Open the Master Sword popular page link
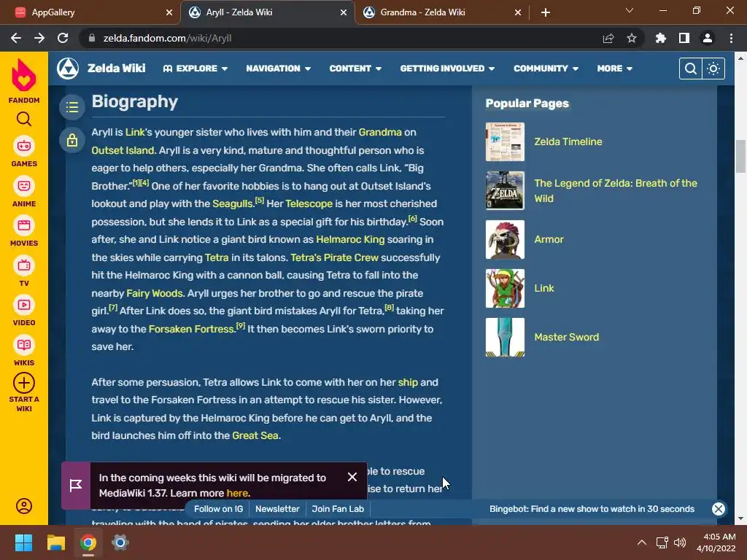This screenshot has width=747, height=560. click(x=566, y=337)
